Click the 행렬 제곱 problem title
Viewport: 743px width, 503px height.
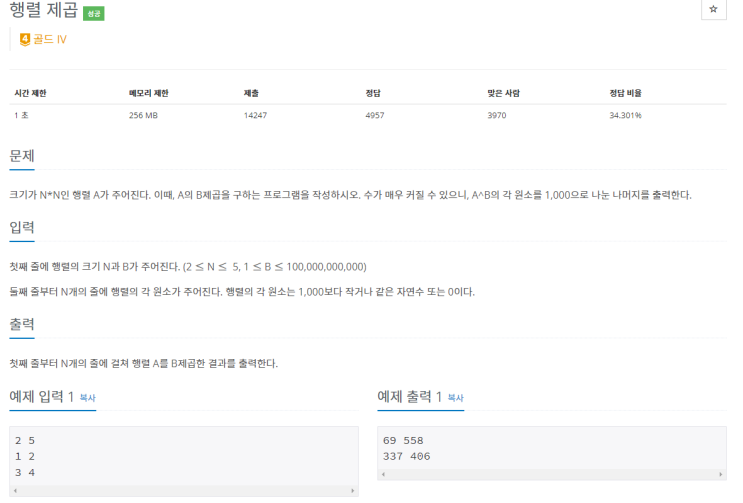tap(44, 10)
